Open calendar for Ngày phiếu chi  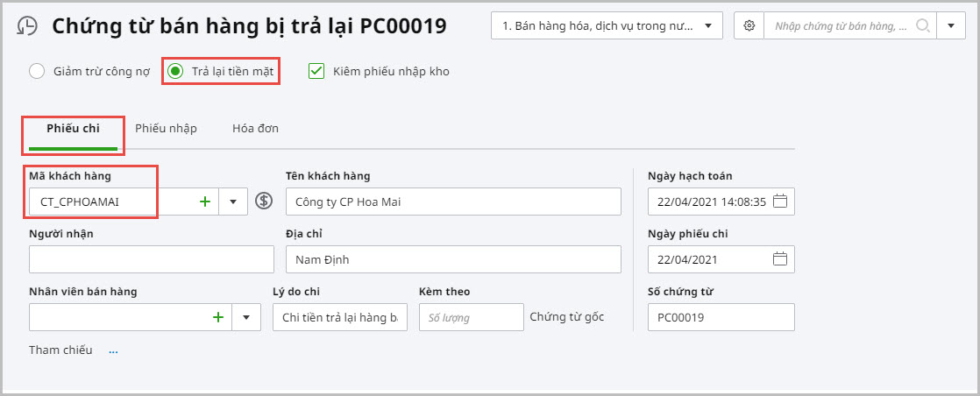(780, 259)
